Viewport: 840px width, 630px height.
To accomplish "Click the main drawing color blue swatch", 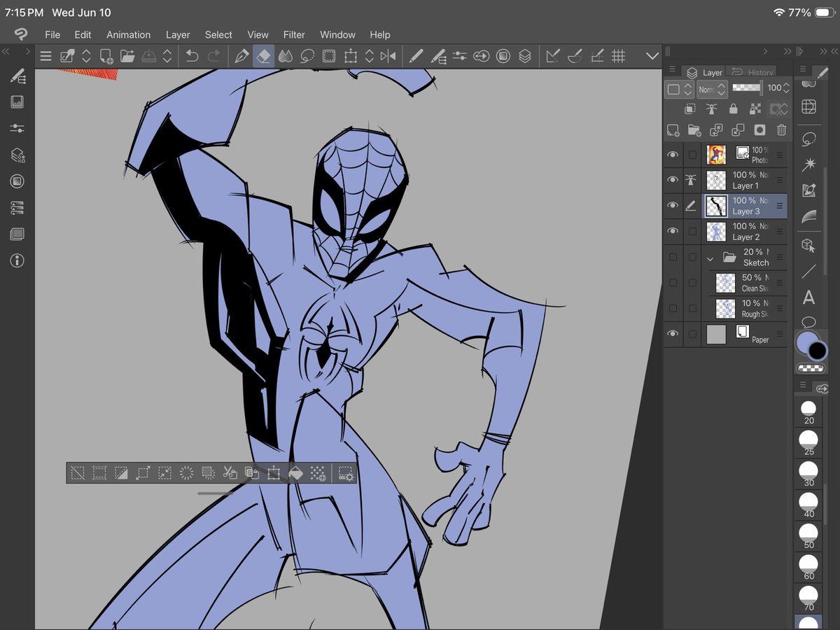I will pos(806,343).
